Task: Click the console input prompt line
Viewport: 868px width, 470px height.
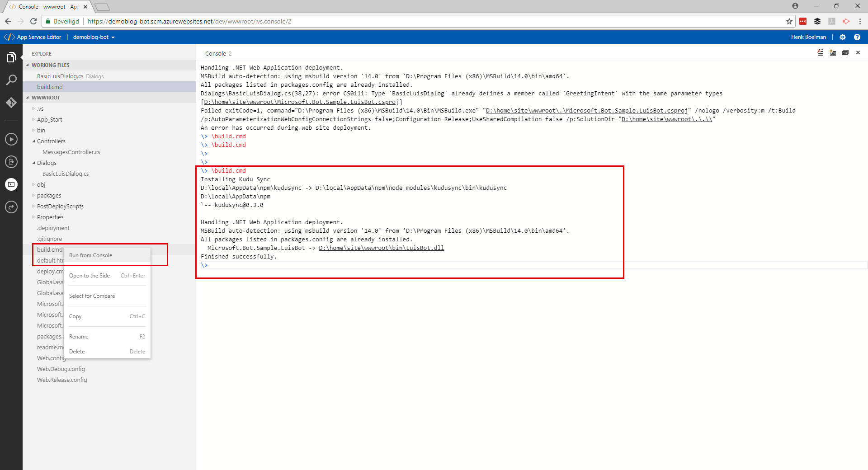Action: tap(533, 265)
